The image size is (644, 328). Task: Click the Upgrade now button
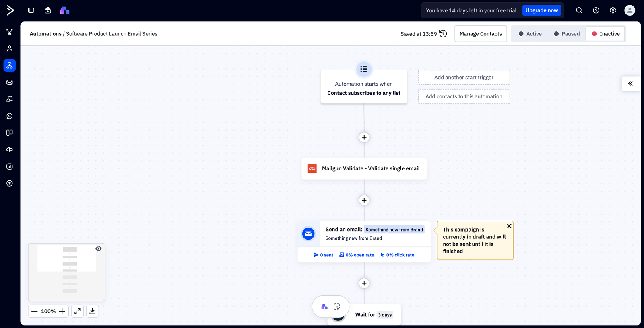(x=542, y=10)
